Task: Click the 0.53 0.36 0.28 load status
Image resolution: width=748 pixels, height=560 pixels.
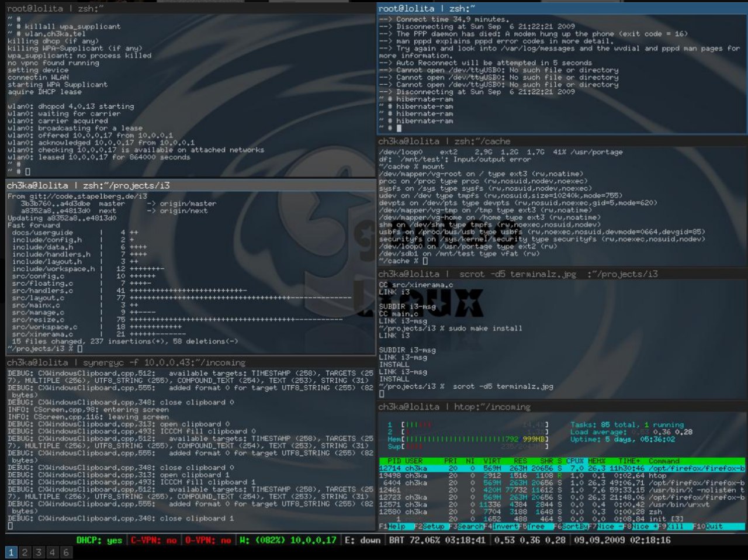Action: point(530,540)
